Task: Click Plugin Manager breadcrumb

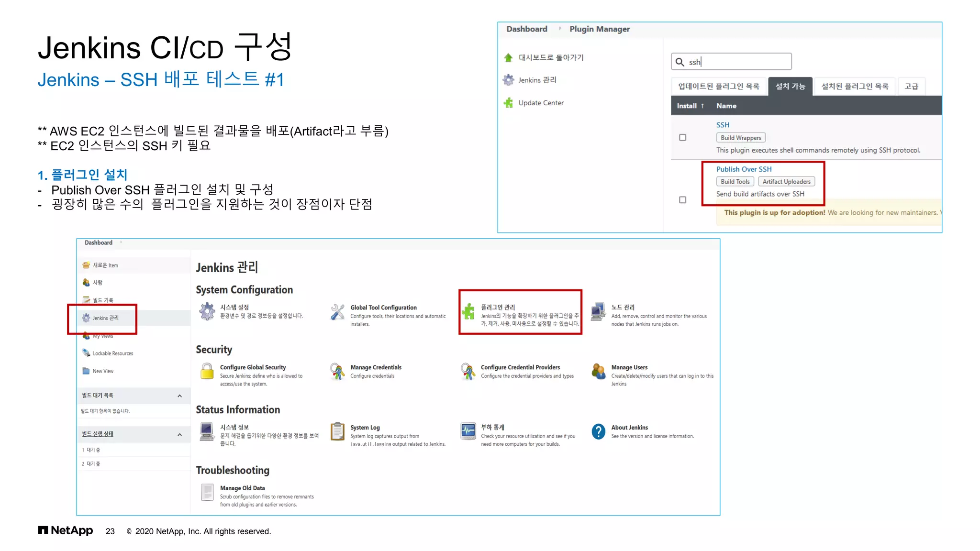Action: [600, 29]
